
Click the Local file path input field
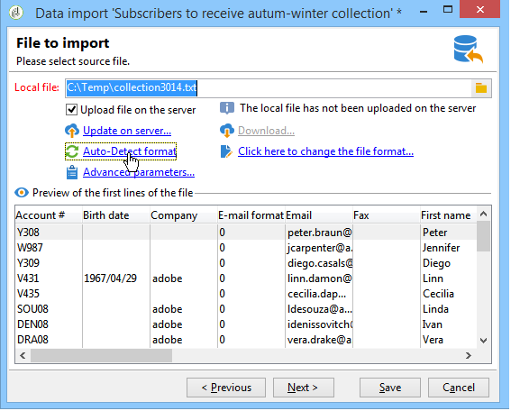(268, 88)
